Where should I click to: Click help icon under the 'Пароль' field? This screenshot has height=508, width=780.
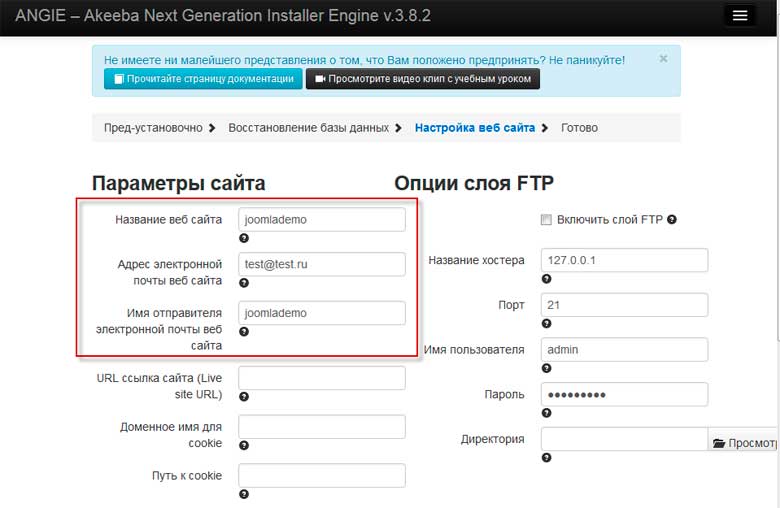point(546,413)
